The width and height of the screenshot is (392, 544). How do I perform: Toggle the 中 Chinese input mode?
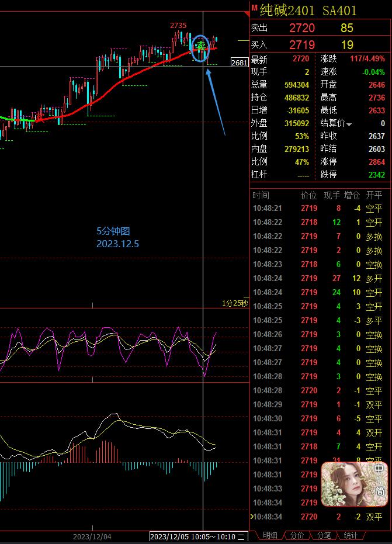379,469
